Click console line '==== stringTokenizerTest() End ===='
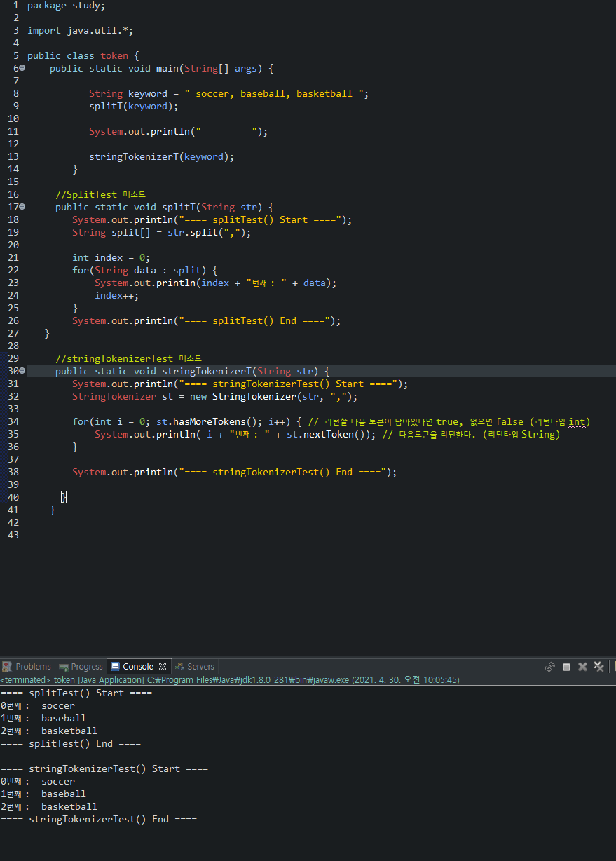 pos(99,820)
